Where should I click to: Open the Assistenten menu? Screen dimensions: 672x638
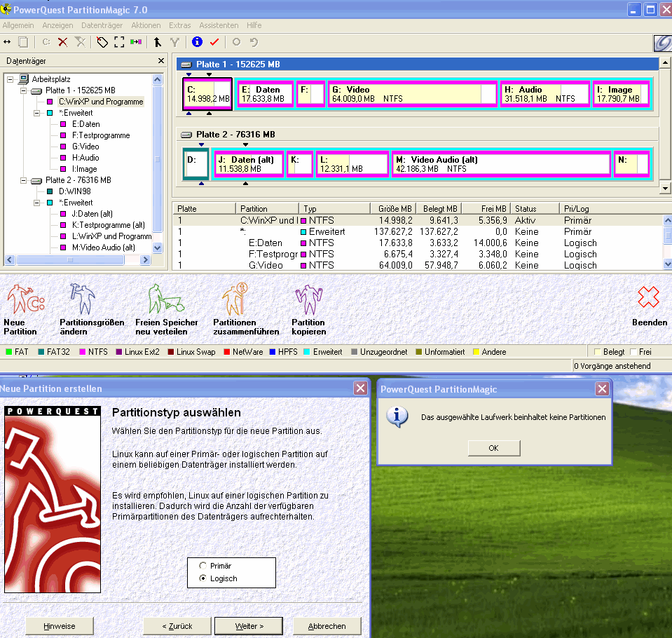[x=219, y=25]
